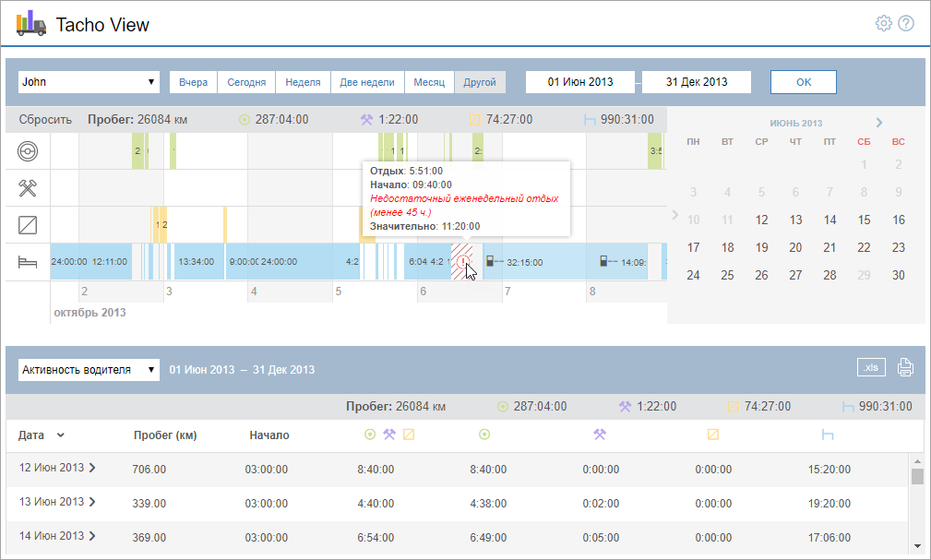This screenshot has width=931, height=560.
Task: Export table using the .xls icon
Action: pyautogui.click(x=871, y=367)
